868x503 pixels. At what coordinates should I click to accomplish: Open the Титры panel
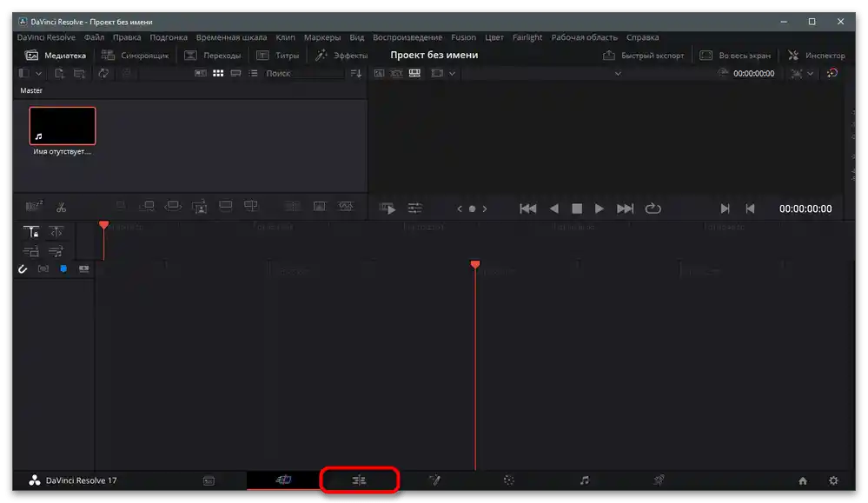coord(277,56)
